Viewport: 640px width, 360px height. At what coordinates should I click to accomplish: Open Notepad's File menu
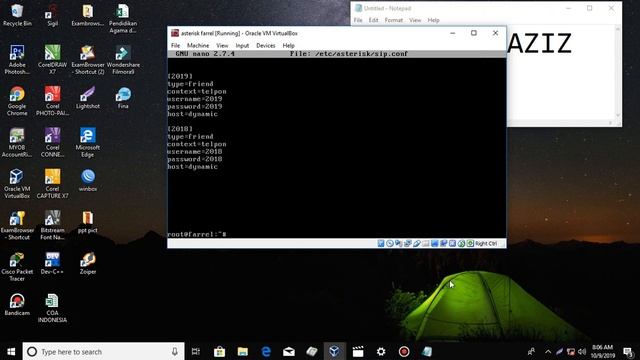tap(358, 20)
